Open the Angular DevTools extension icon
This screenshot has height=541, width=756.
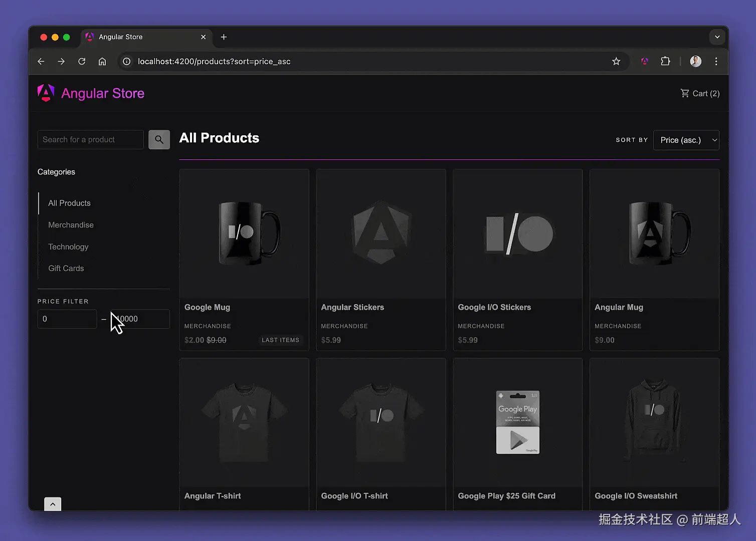pos(645,62)
